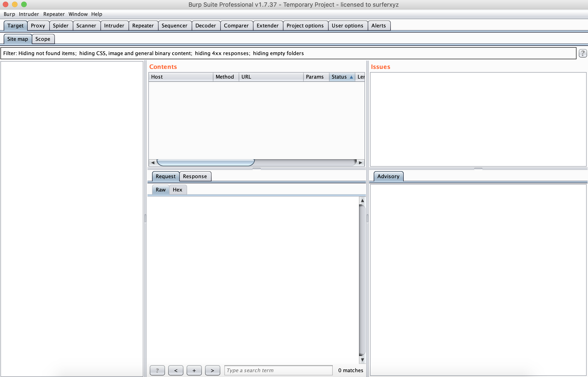Screen dimensions: 588x377
Task: Go to previous search match button
Action: tap(176, 370)
